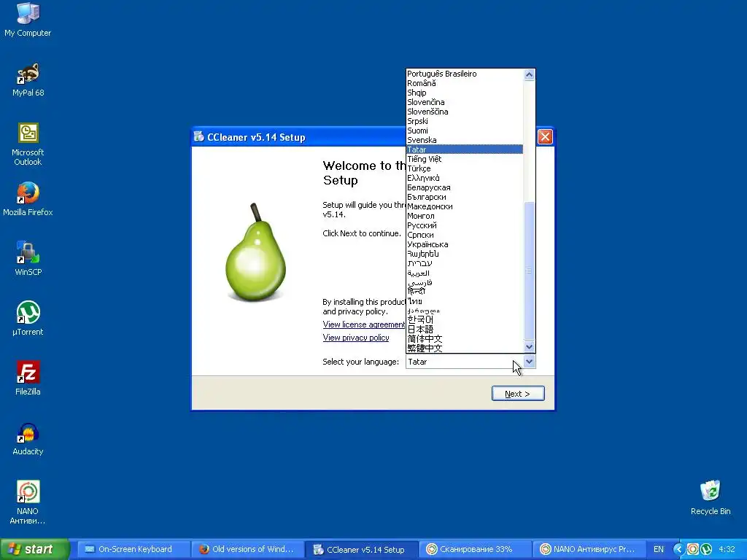Image resolution: width=747 pixels, height=560 pixels.
Task: Open View privacy policy link
Action: tap(356, 337)
